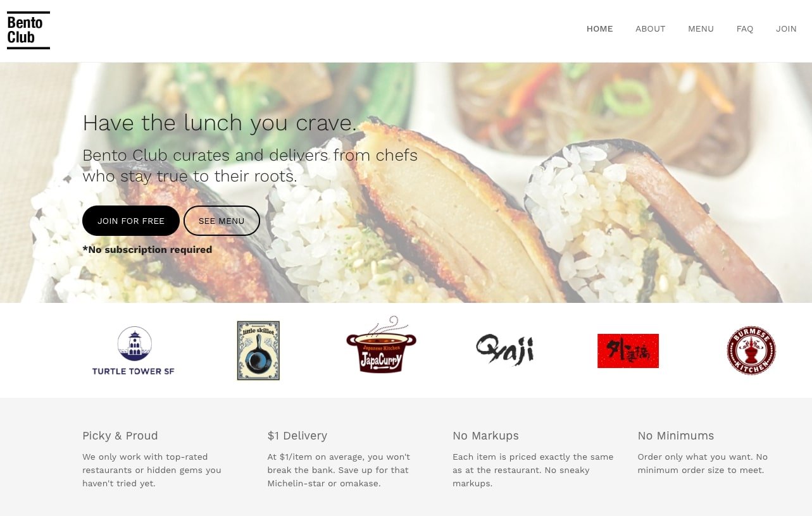Screen dimensions: 812x516
Task: Click the SEE MENU button
Action: pyautogui.click(x=222, y=221)
